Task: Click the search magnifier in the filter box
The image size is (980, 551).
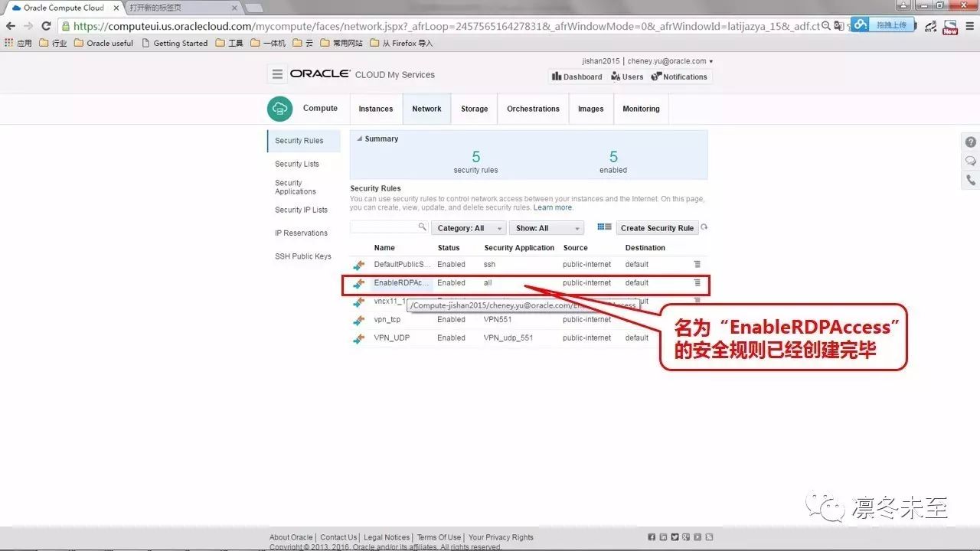Action: 422,227
